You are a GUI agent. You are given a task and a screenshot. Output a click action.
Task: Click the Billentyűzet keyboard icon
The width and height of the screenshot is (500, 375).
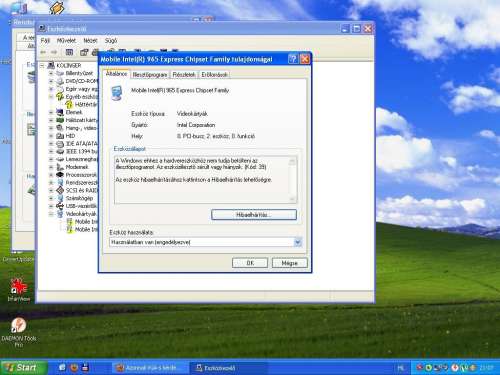point(60,73)
